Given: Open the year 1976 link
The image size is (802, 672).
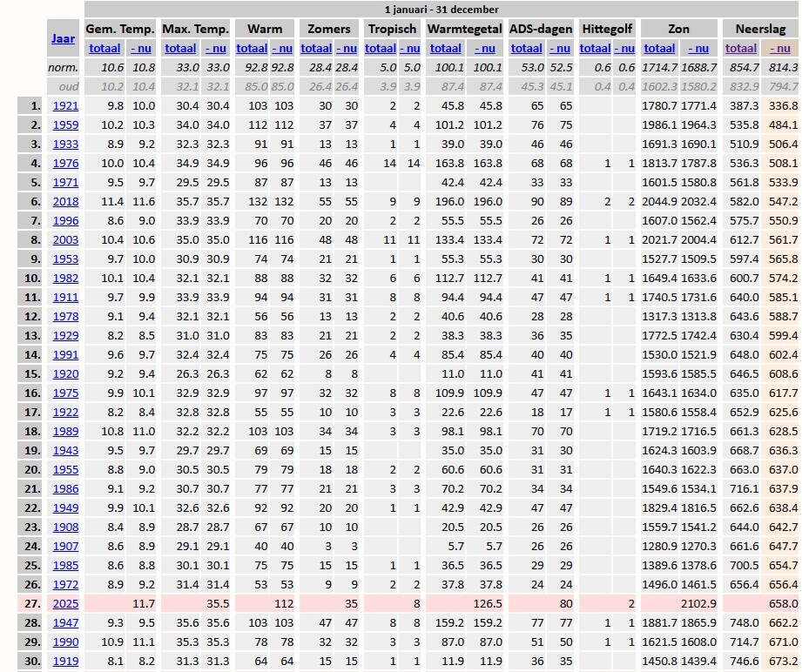Looking at the screenshot, I should (x=65, y=164).
